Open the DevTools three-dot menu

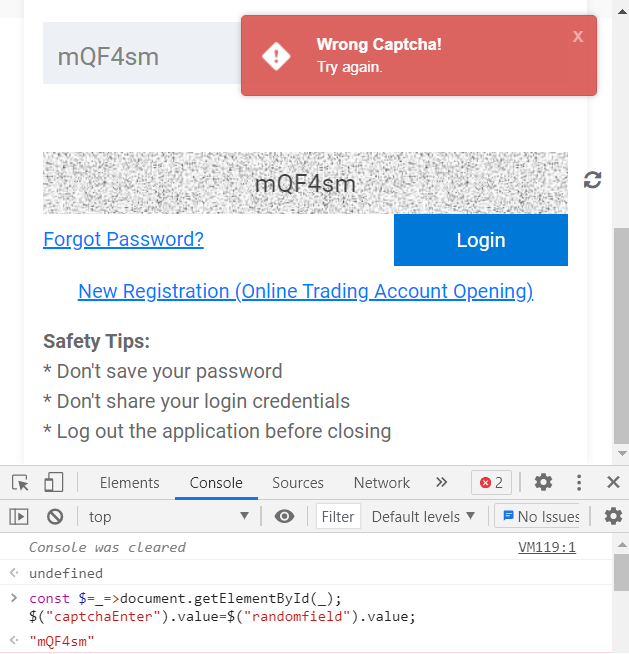[x=579, y=483]
